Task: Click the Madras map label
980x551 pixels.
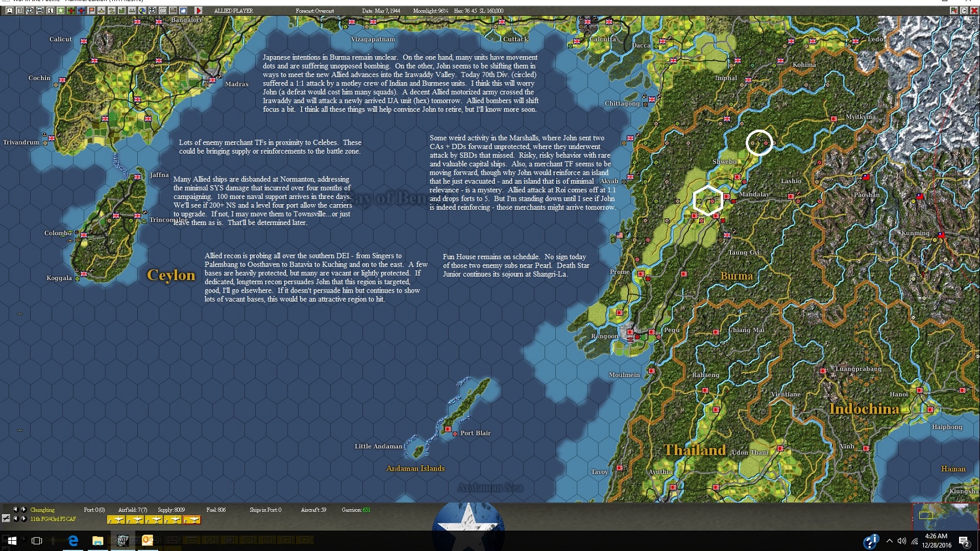Action: [236, 84]
